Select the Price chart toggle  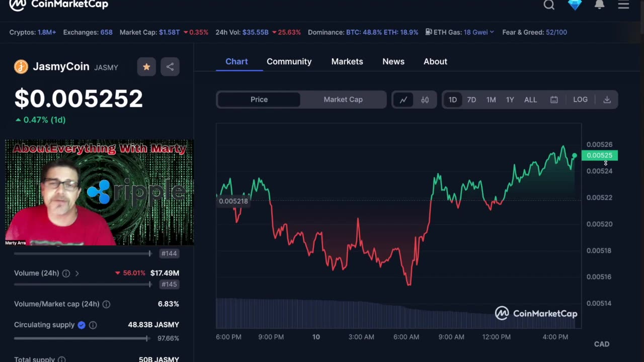259,100
